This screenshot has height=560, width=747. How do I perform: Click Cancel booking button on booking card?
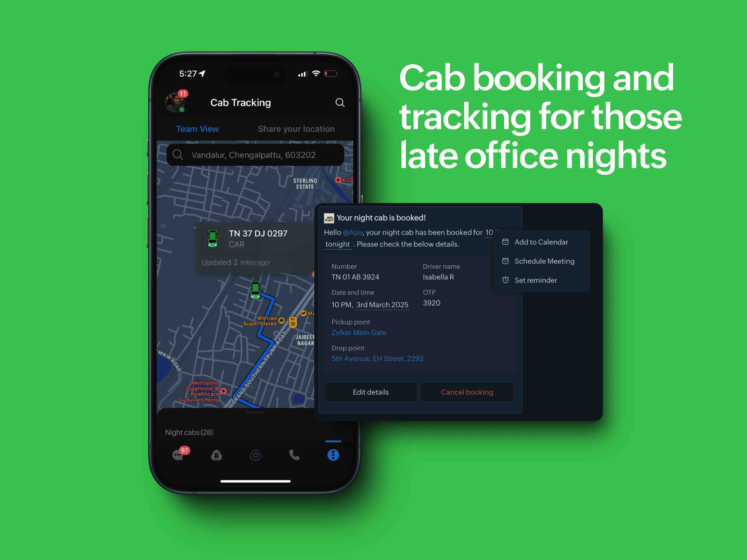[468, 391]
